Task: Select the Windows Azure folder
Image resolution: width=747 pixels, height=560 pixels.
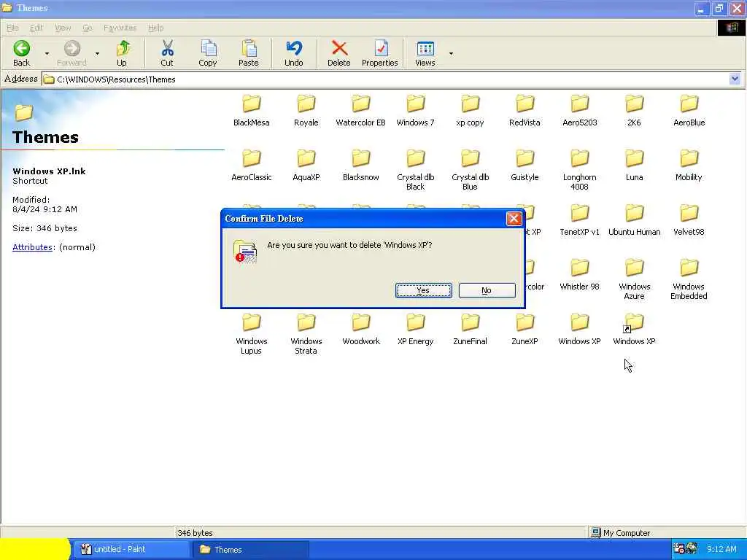Action: tap(634, 279)
